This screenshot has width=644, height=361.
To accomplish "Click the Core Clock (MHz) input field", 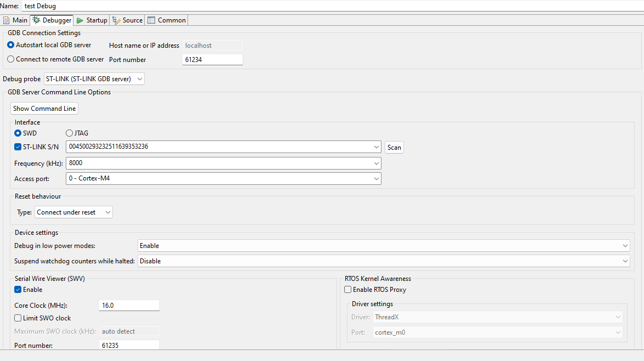I will pos(129,306).
